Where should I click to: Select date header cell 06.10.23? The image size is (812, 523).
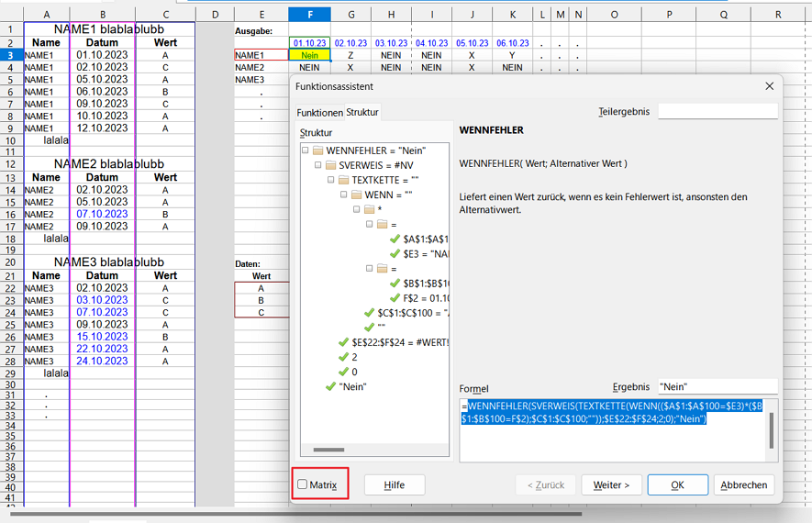point(513,43)
